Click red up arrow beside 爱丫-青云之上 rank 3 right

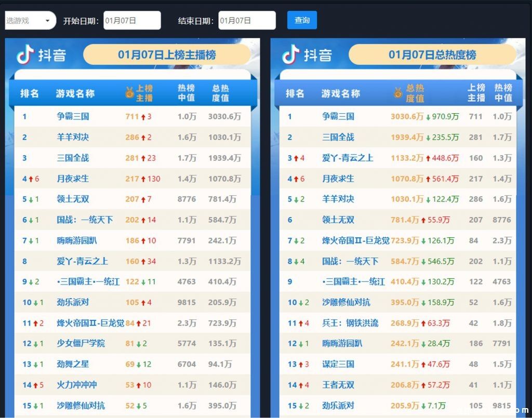coord(296,158)
